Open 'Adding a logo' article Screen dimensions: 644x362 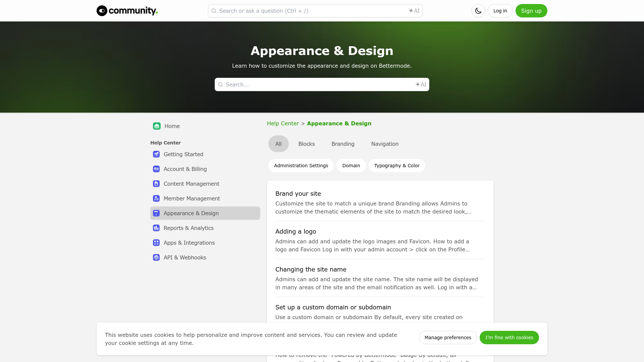coord(296,232)
